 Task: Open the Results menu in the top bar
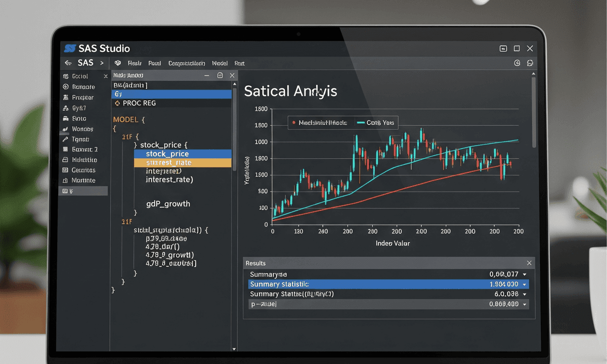point(134,63)
